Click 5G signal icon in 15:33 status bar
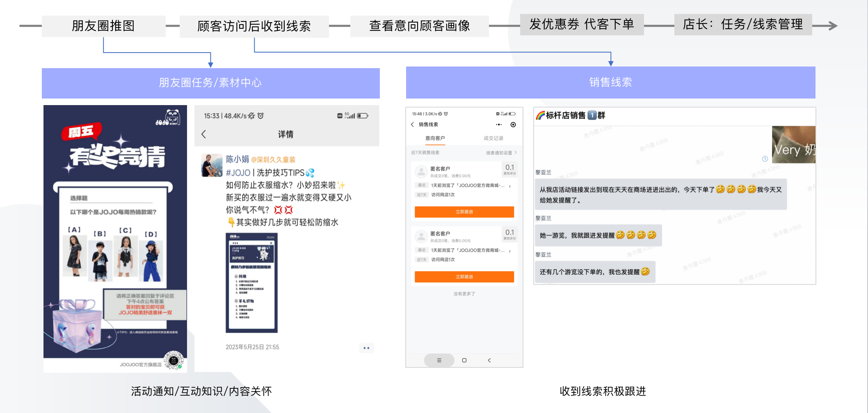868x413 pixels. coord(350,115)
